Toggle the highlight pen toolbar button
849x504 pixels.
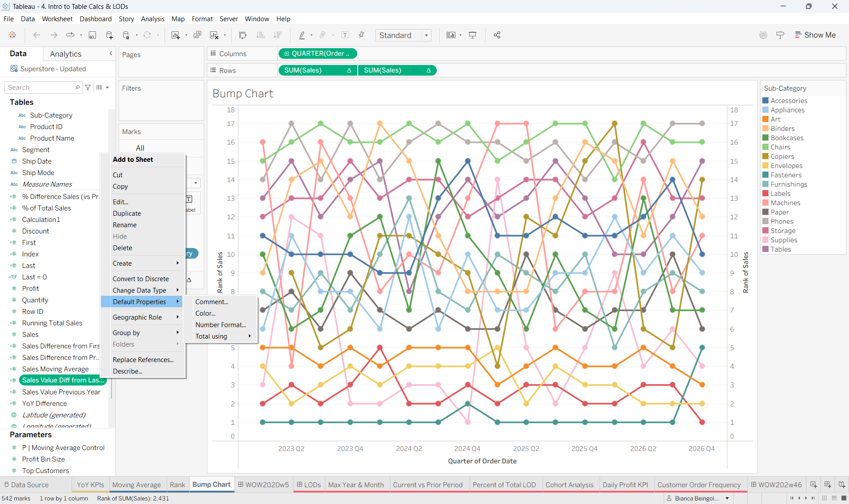302,35
